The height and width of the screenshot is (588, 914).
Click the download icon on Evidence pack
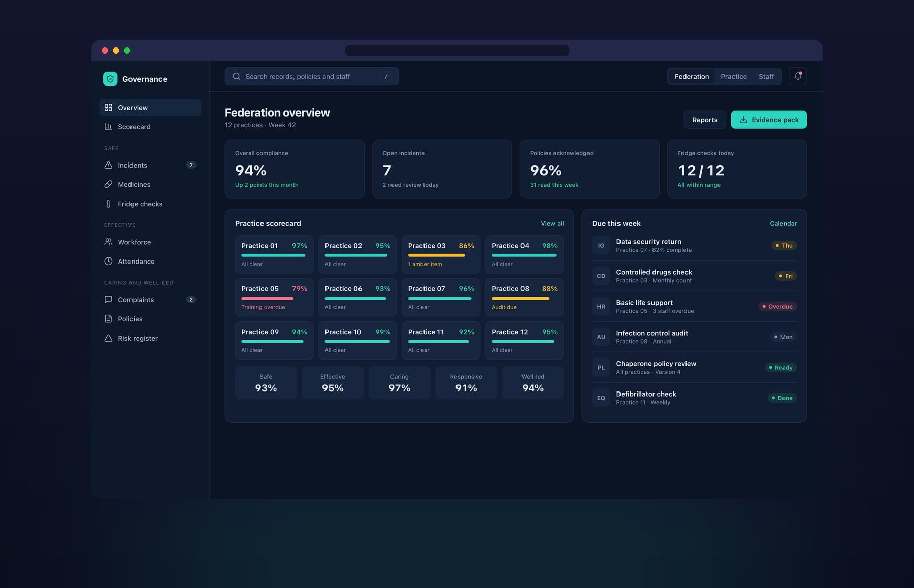pyautogui.click(x=743, y=120)
